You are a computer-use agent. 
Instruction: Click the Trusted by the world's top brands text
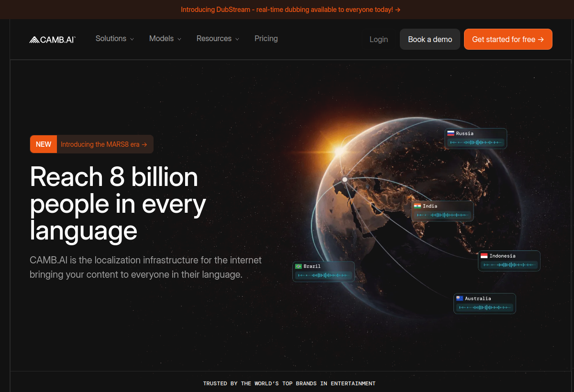289,383
